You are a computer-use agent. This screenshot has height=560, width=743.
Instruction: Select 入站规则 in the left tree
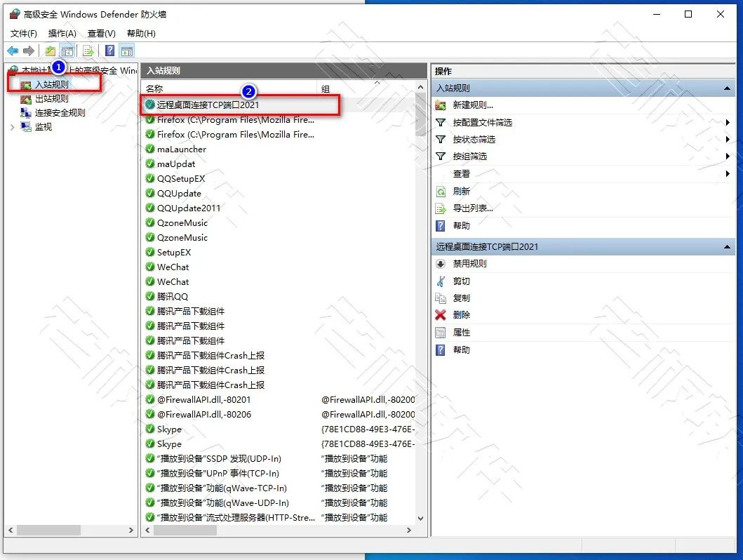coord(52,85)
